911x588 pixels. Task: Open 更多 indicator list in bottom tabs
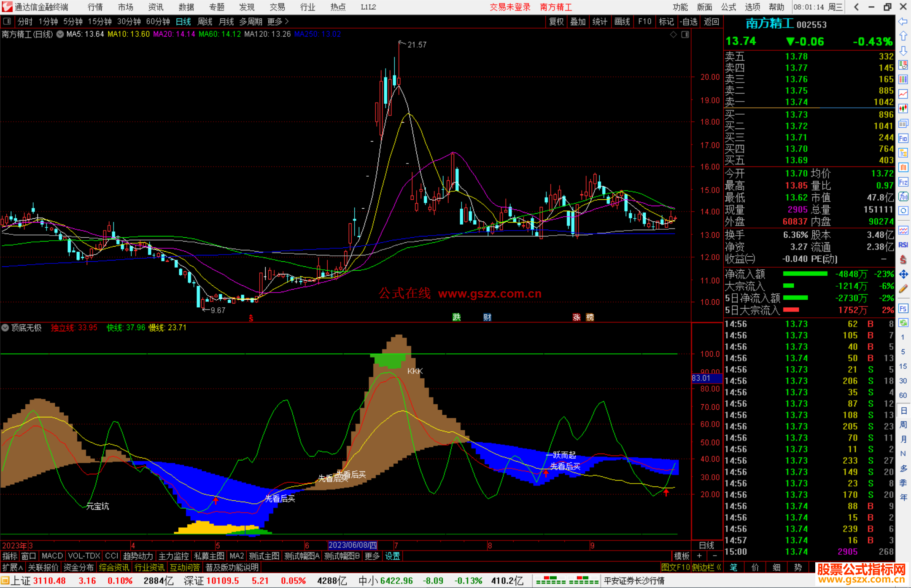coord(372,556)
